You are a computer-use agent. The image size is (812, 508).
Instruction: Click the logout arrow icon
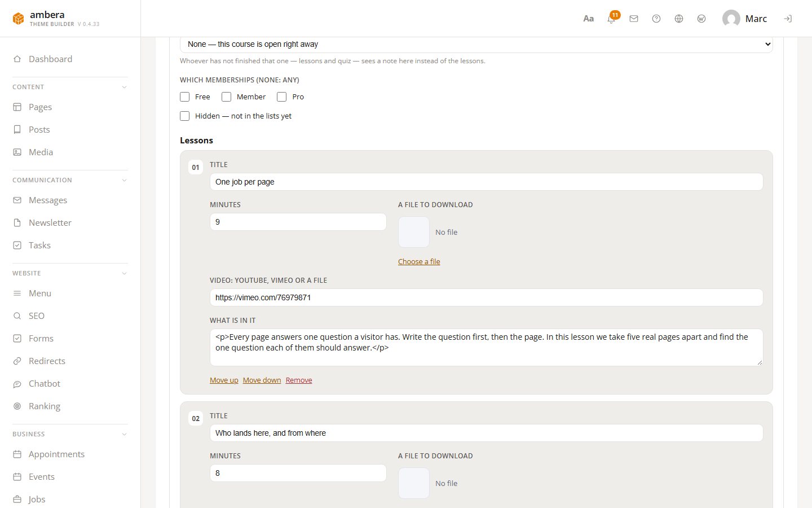pyautogui.click(x=788, y=19)
